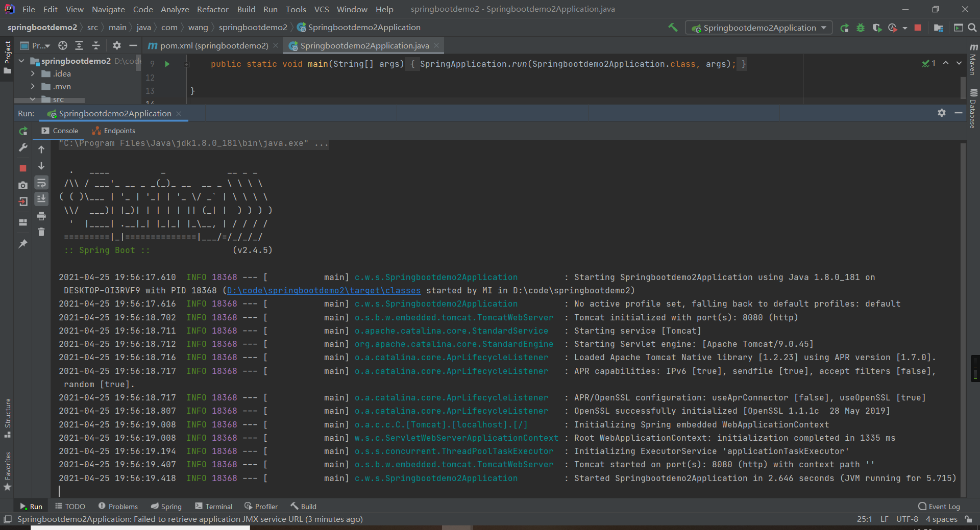This screenshot has height=530, width=980.
Task: Collapse the springbootdemo2 root folder
Action: [x=22, y=61]
